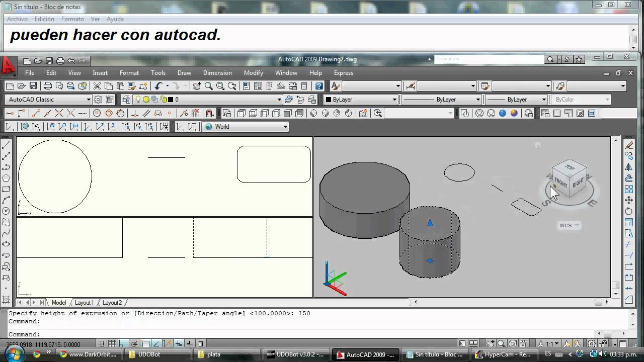The width and height of the screenshot is (644, 362).
Task: Select the Erase tool in Modify toolbar
Action: [x=629, y=145]
